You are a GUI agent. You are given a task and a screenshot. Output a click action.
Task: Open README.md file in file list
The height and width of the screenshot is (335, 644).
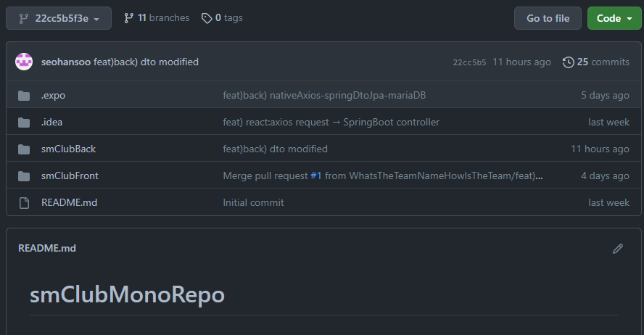[x=70, y=202]
